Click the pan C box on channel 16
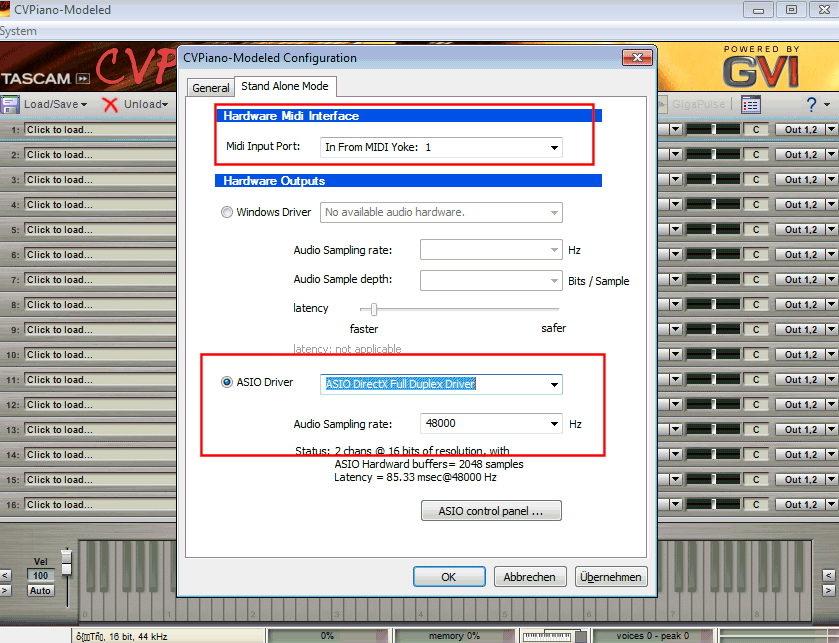Screen dimensions: 839x643 tap(756, 504)
